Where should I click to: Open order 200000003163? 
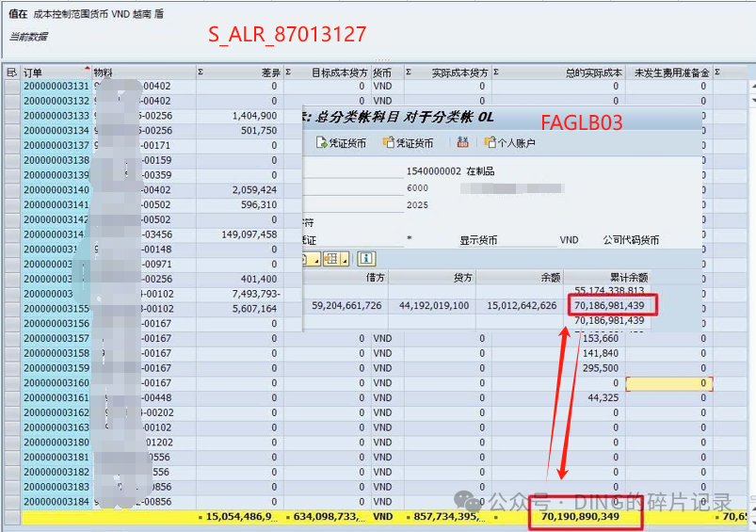click(x=56, y=427)
